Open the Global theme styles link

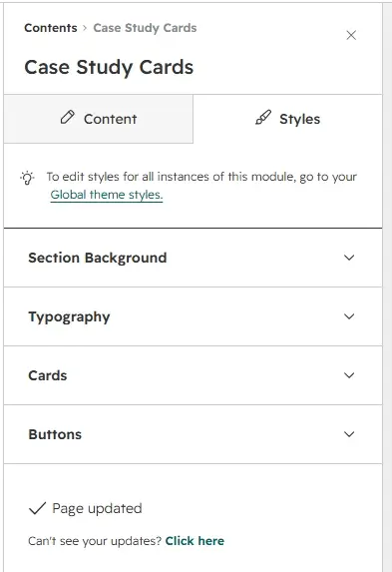[x=107, y=195]
